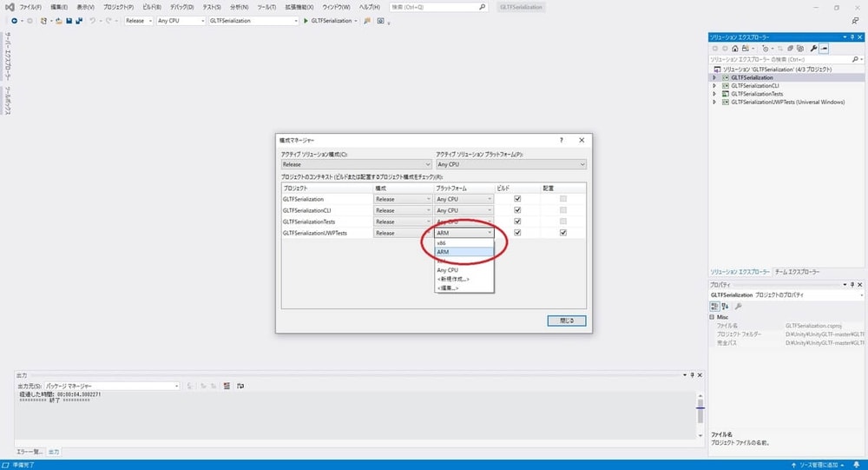The width and height of the screenshot is (868, 470).
Task: Click the Navigate Backward toolbar icon
Action: [x=15, y=21]
